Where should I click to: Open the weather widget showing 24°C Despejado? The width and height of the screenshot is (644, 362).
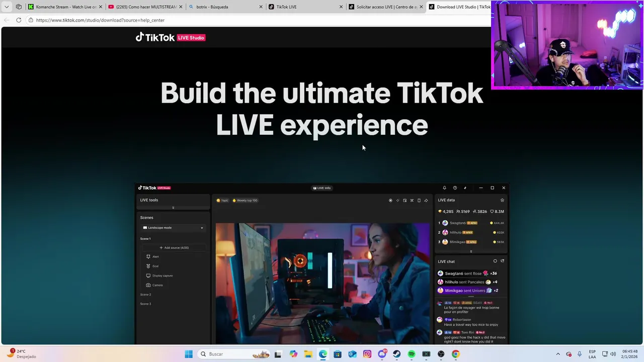(x=22, y=354)
